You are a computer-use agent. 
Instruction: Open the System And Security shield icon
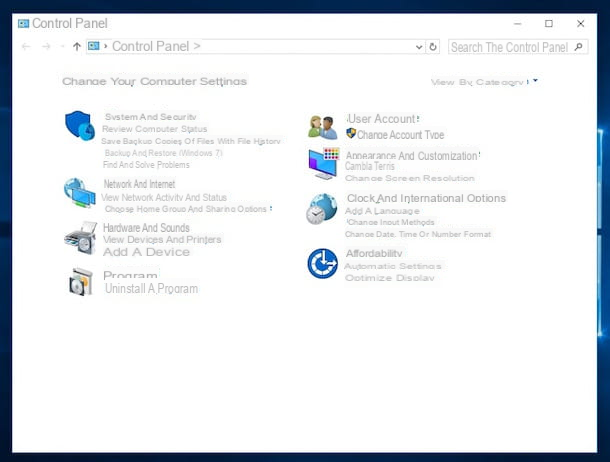coord(80,125)
